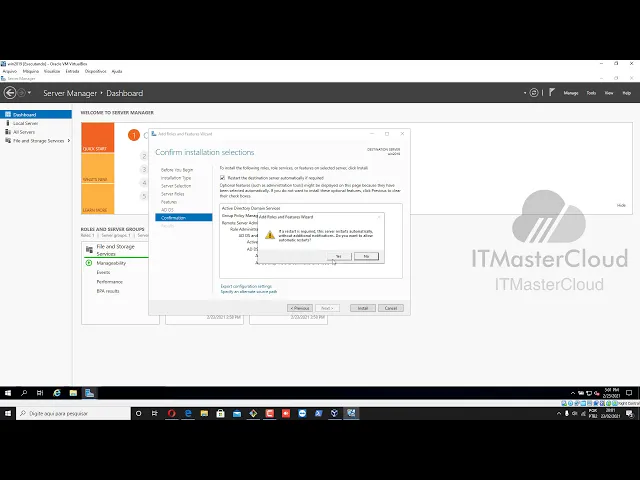
Task: Click the Server Manager refresh icon
Action: click(x=534, y=93)
